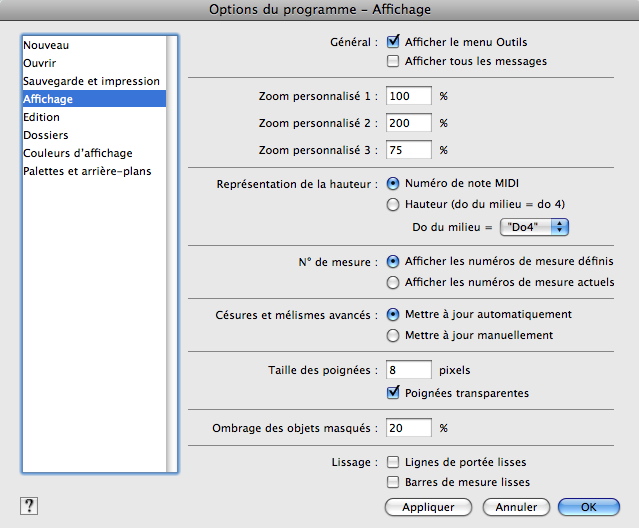Image resolution: width=639 pixels, height=528 pixels.
Task: Click the Appliquer button
Action: pos(428,507)
